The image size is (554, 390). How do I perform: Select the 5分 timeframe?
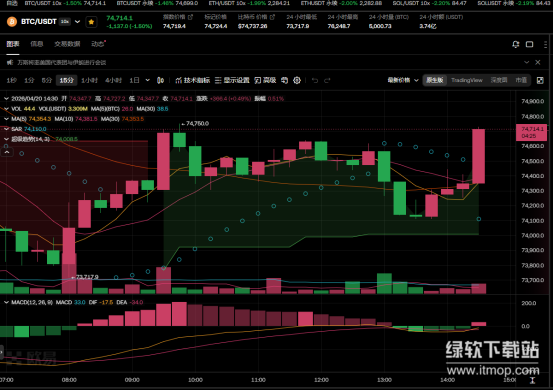tap(47, 81)
